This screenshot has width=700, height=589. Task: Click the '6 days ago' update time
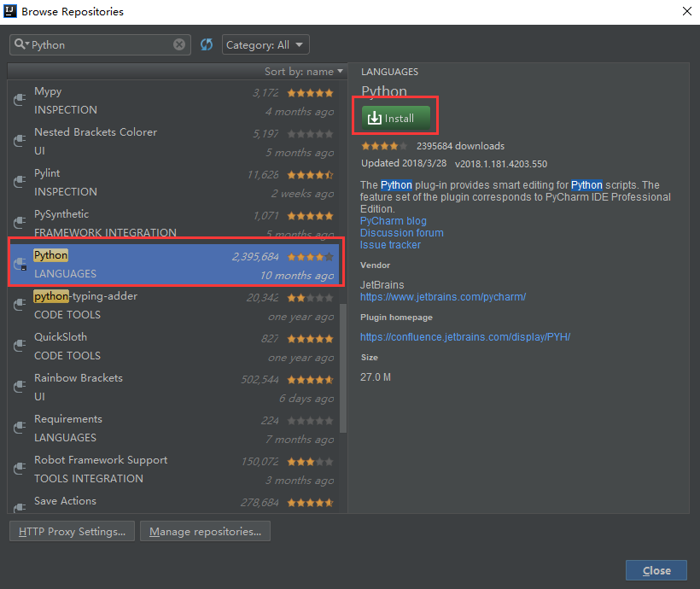point(306,399)
